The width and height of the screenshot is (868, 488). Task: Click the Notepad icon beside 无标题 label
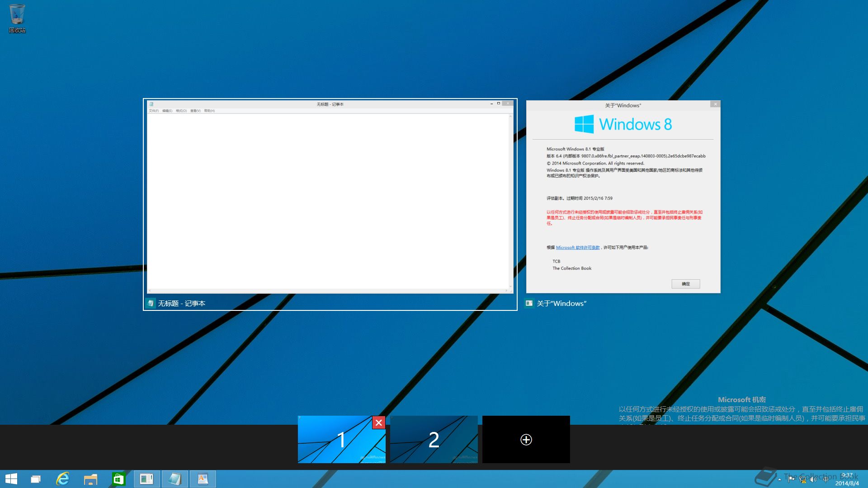[151, 303]
